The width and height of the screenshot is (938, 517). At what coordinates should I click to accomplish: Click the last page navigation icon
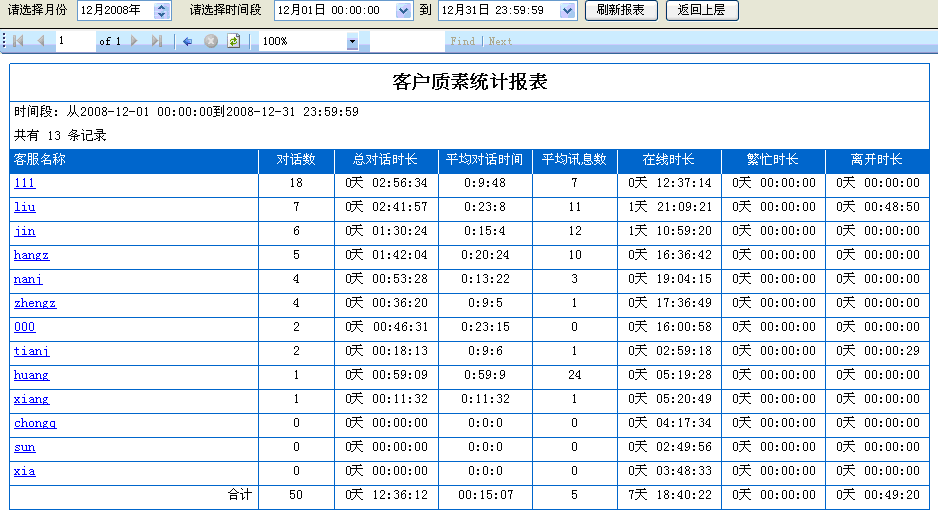point(156,41)
